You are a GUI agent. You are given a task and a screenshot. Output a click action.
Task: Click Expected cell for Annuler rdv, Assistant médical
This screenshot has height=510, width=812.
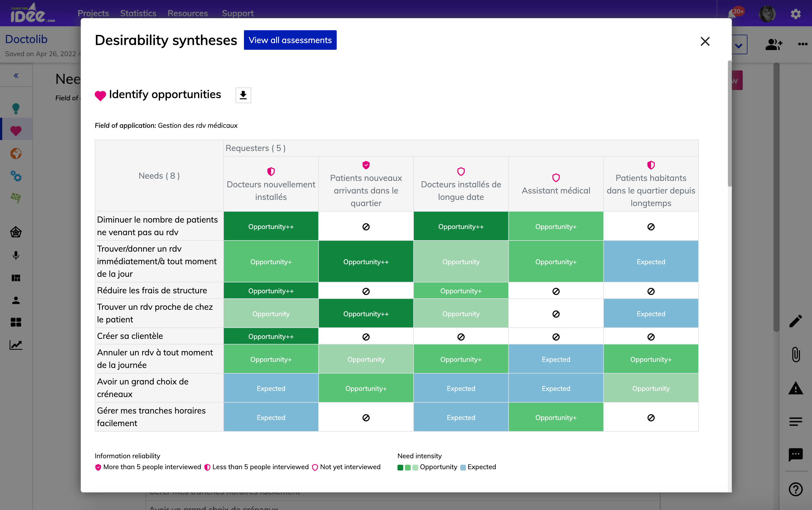tap(556, 359)
